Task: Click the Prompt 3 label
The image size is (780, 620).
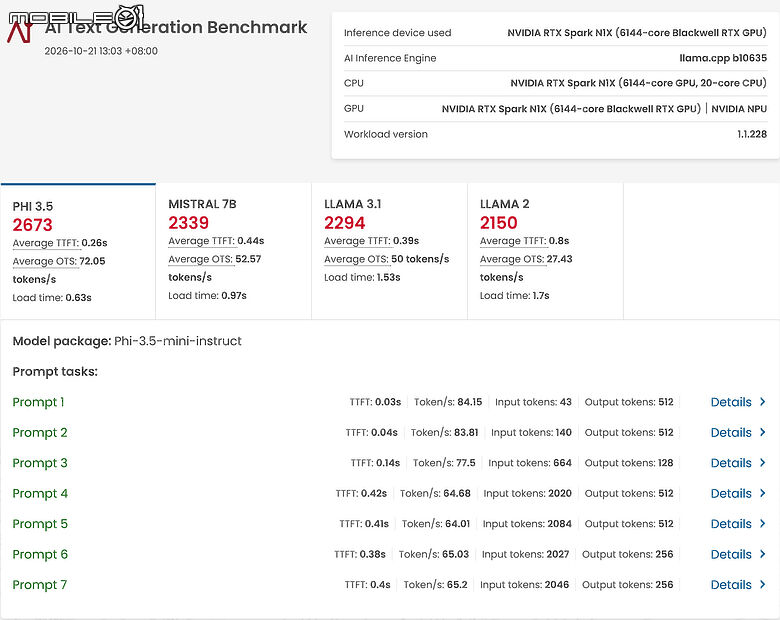Action: click(40, 463)
